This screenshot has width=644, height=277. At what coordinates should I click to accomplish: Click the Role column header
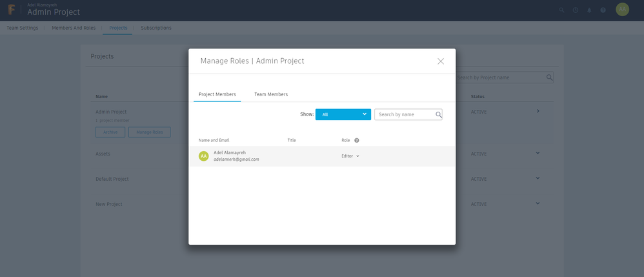tap(346, 140)
